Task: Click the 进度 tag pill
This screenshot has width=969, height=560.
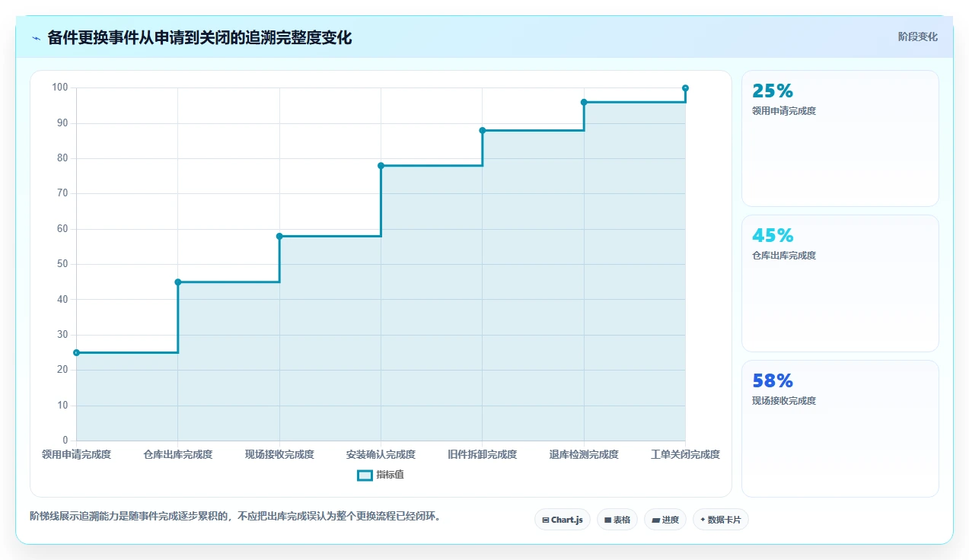Action: [665, 520]
